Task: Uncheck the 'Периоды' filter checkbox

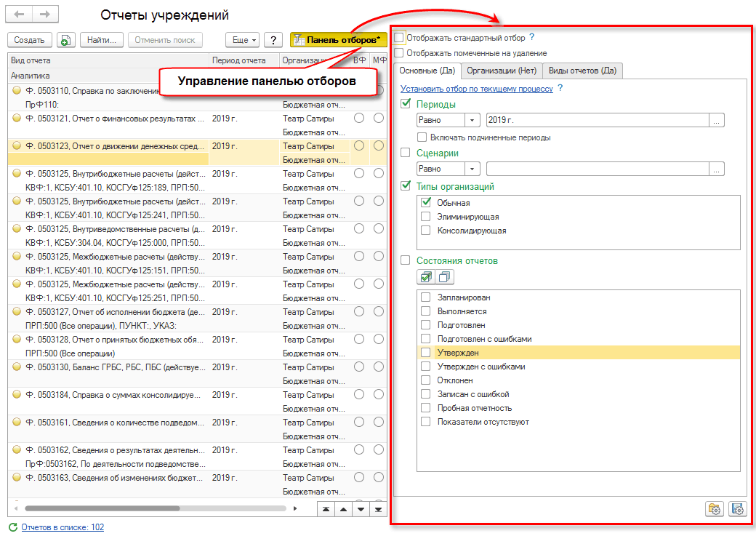Action: [406, 104]
